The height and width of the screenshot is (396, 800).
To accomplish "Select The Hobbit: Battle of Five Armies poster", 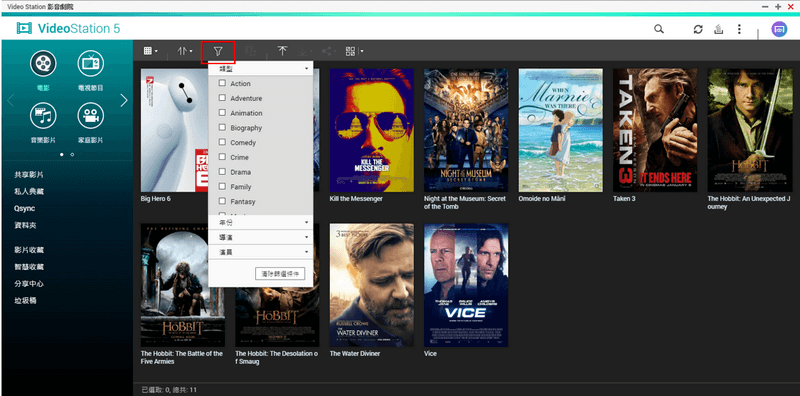I will pyautogui.click(x=183, y=285).
